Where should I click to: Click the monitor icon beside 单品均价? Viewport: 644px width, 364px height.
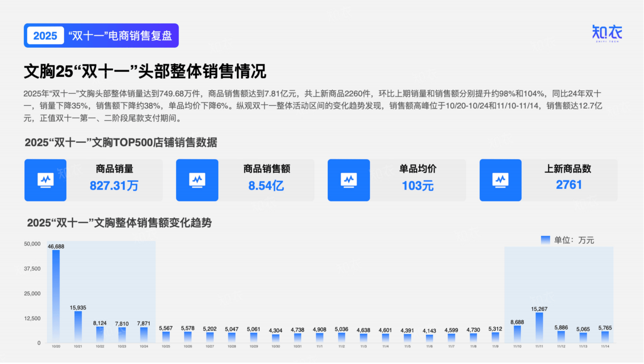[349, 180]
